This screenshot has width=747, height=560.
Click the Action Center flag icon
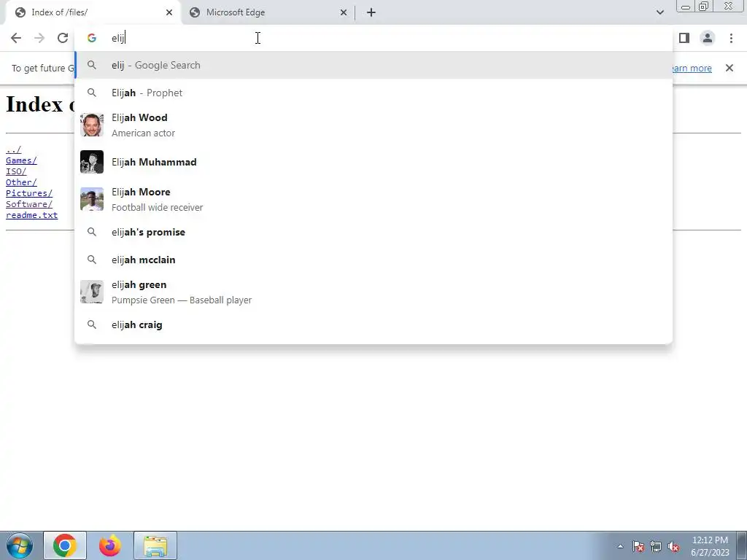tap(638, 547)
